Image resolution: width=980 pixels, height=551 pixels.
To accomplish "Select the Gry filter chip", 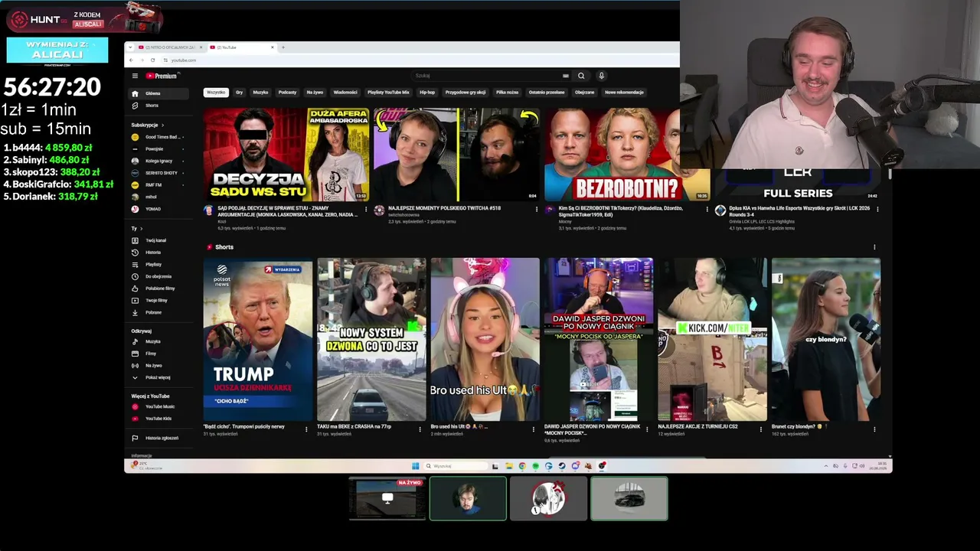I will point(240,93).
